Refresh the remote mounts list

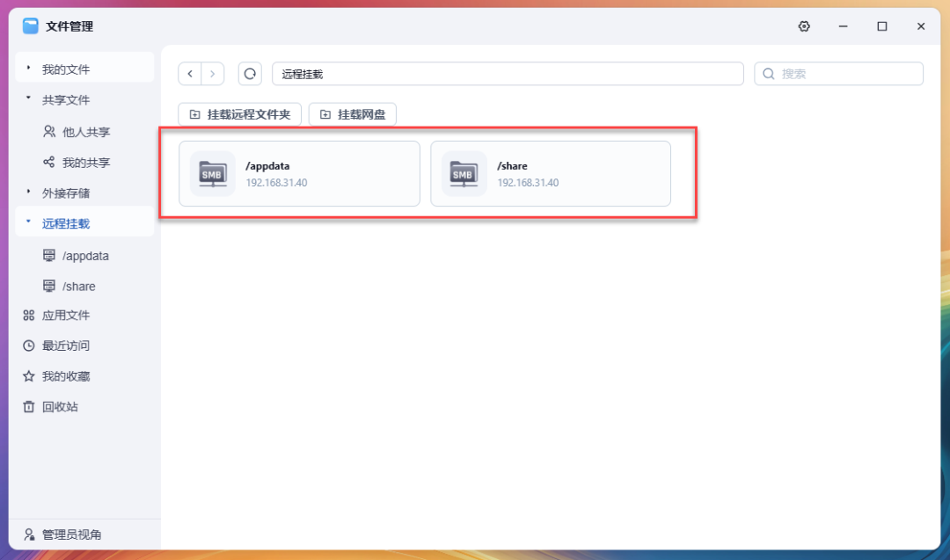pyautogui.click(x=250, y=74)
